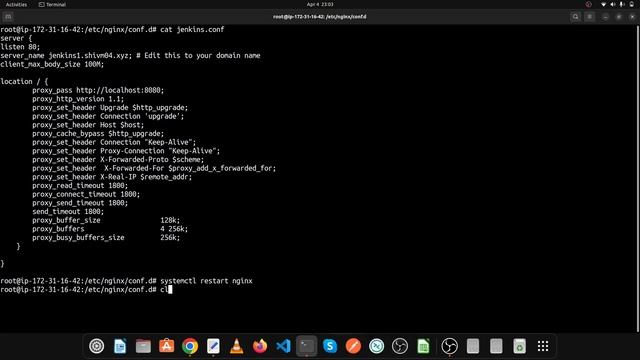Click 'Proxy-Connection "Keep-Alive"' header line

[x=126, y=151]
